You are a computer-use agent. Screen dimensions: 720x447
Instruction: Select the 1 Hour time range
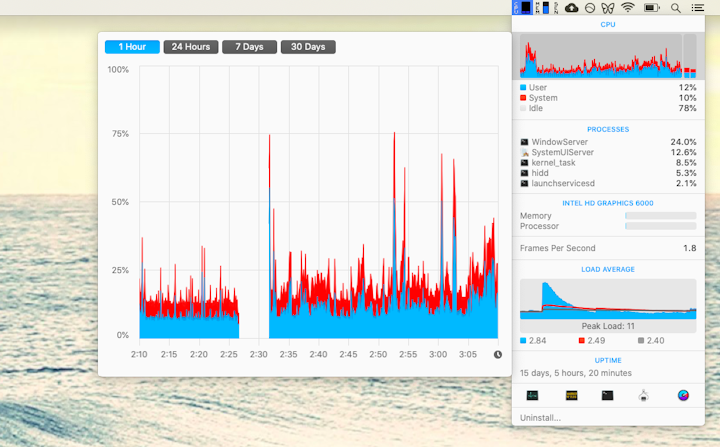(x=132, y=47)
